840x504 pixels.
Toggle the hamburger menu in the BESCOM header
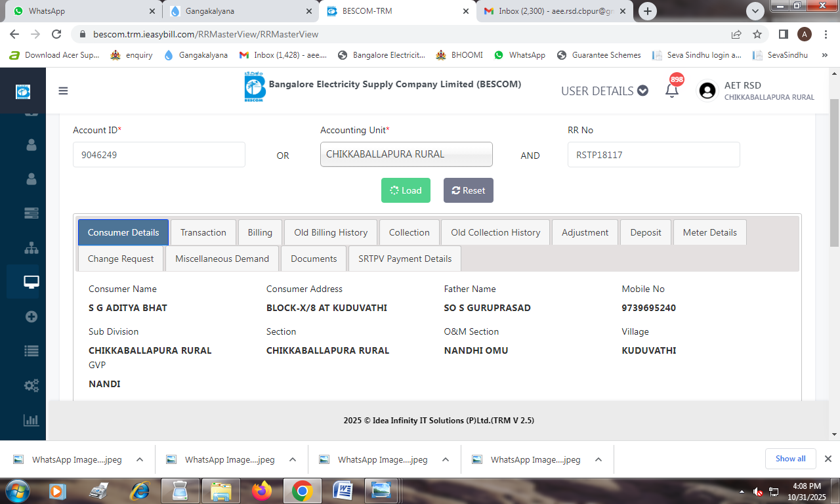pos(63,91)
